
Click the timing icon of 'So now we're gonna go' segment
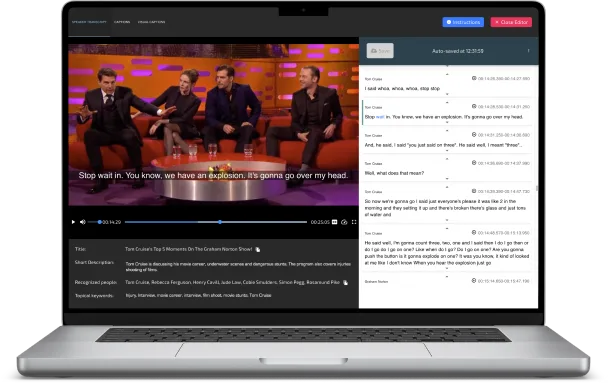(x=474, y=191)
